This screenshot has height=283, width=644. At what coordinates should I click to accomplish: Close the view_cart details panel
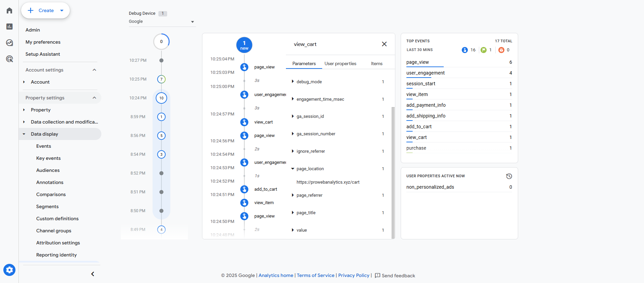coord(384,44)
